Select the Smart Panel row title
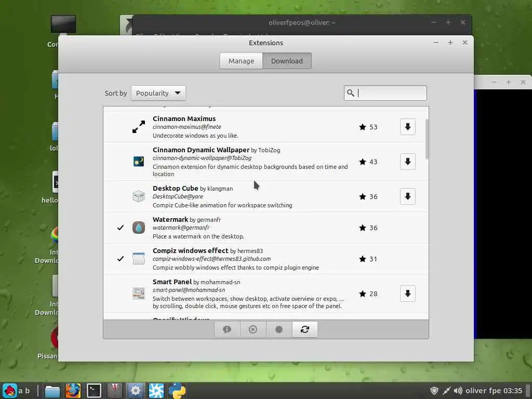 [172, 282]
